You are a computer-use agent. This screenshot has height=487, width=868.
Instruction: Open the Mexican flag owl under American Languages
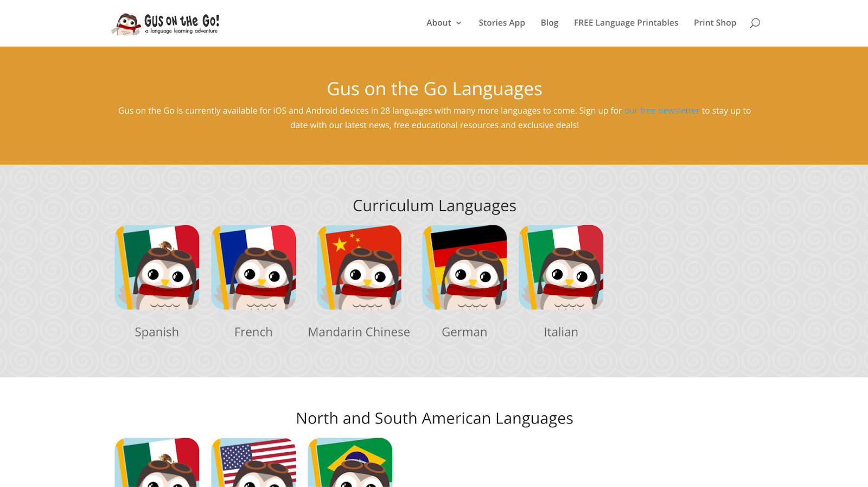[x=157, y=463]
